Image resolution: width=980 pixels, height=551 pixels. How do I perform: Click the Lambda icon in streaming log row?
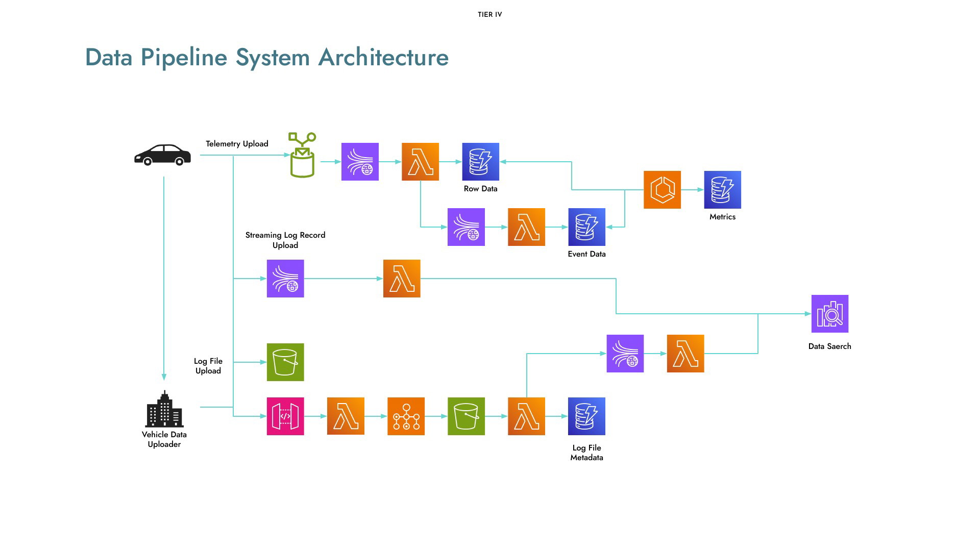[402, 279]
